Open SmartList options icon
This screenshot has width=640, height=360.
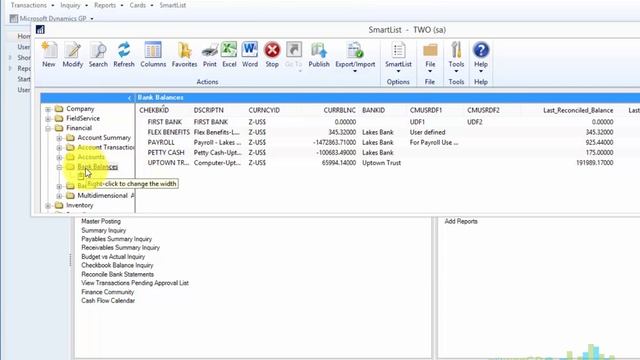pyautogui.click(x=398, y=51)
